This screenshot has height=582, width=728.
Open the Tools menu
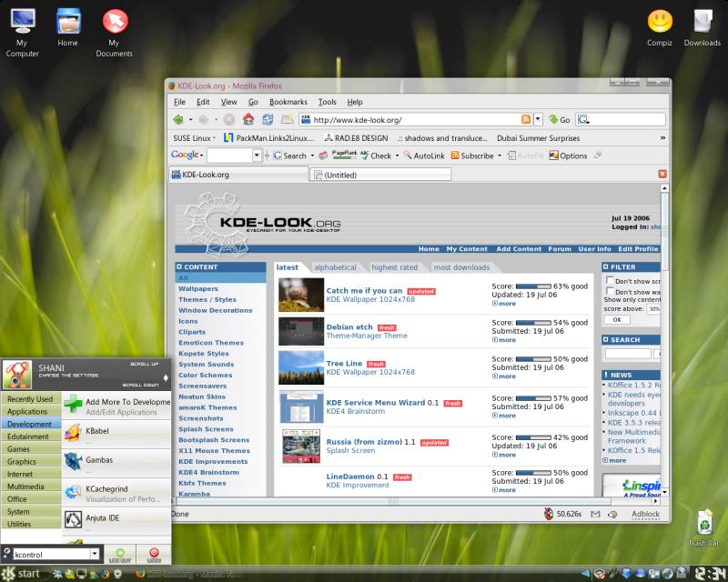[327, 102]
